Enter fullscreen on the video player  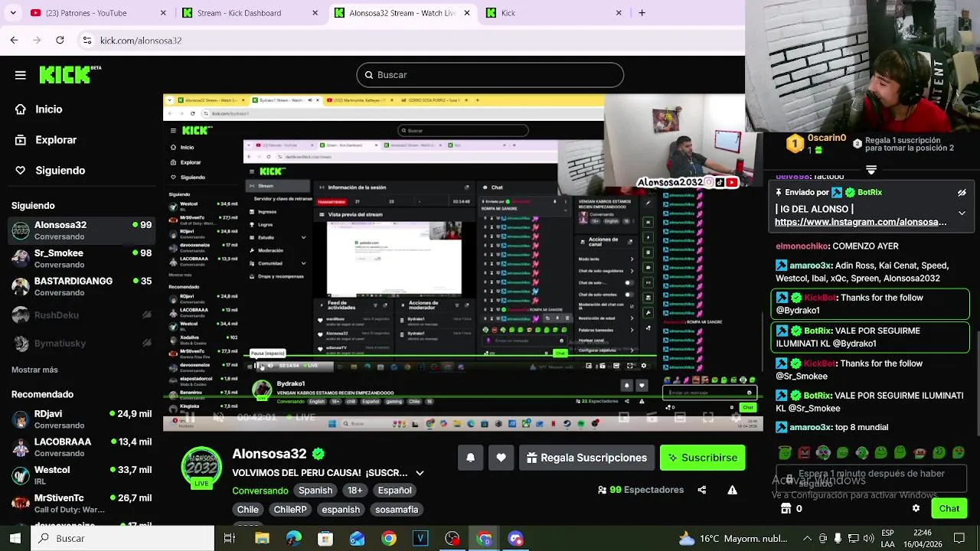(708, 418)
